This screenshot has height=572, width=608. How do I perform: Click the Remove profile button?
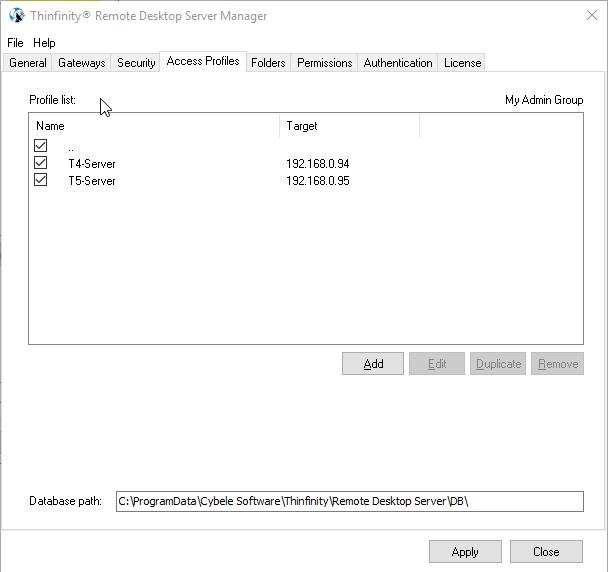[557, 364]
